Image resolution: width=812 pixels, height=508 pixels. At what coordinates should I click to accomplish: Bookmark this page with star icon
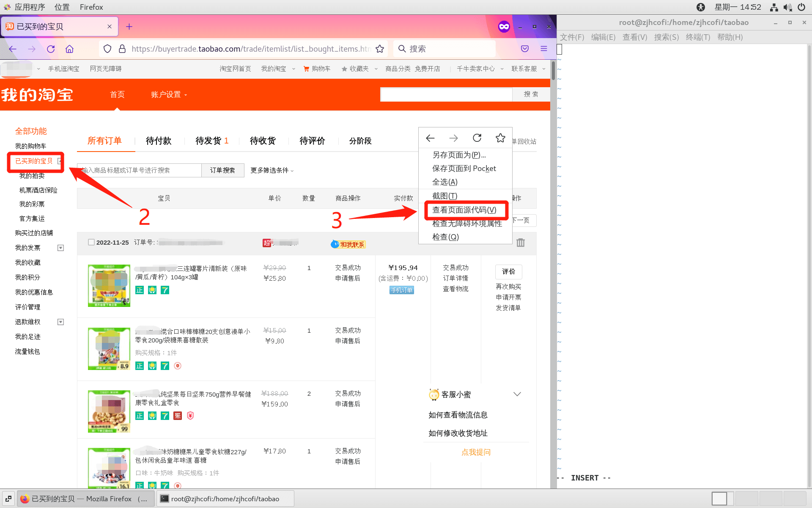tap(380, 49)
